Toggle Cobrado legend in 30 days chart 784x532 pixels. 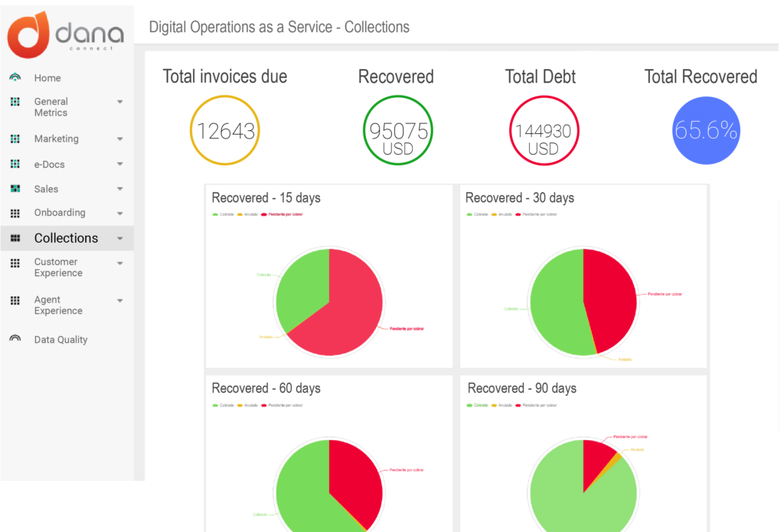pos(477,214)
